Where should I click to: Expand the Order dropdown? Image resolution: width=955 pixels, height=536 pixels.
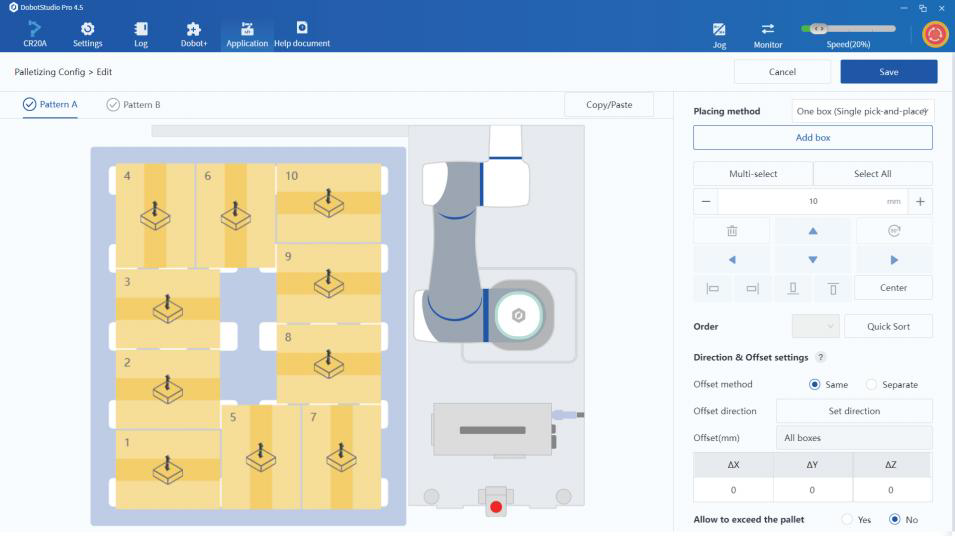tap(814, 326)
